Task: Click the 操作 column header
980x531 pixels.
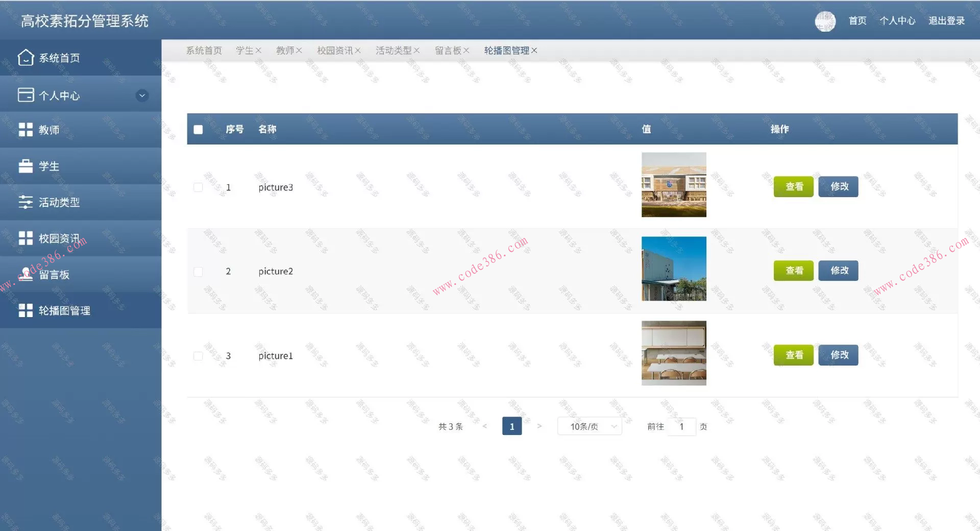Action: 780,130
